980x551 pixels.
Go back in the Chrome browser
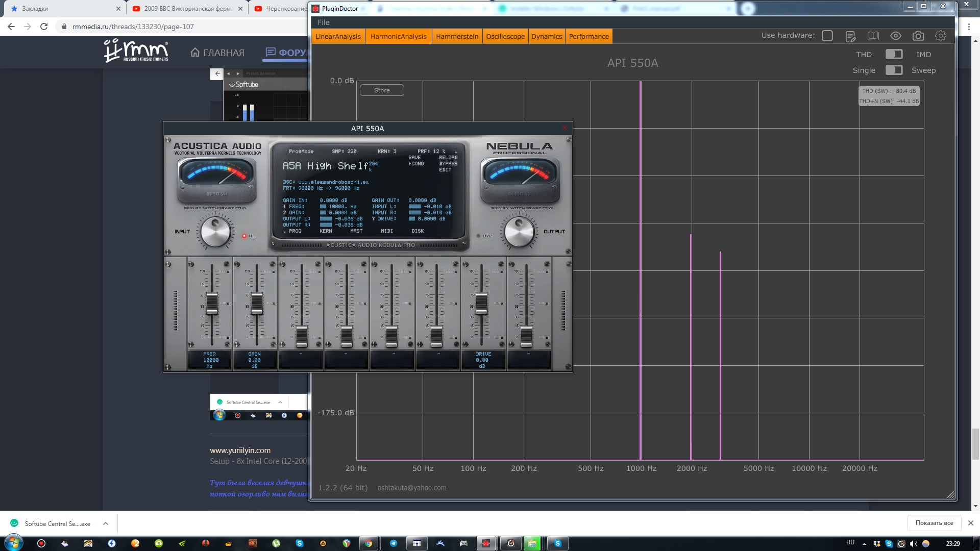pos(11,27)
